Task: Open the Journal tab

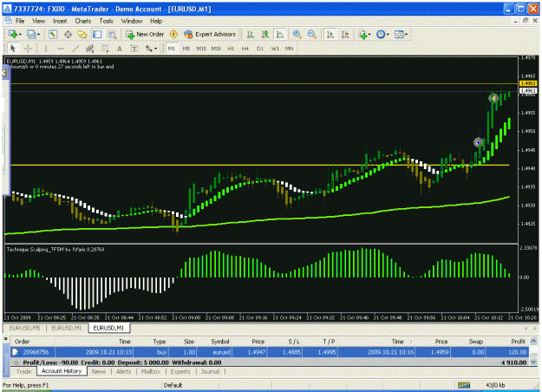Action: point(210,371)
